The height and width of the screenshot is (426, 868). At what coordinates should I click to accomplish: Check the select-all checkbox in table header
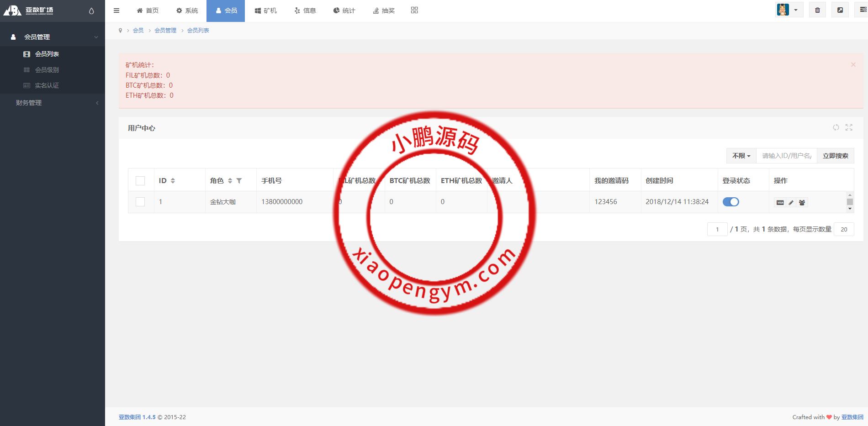coord(140,181)
